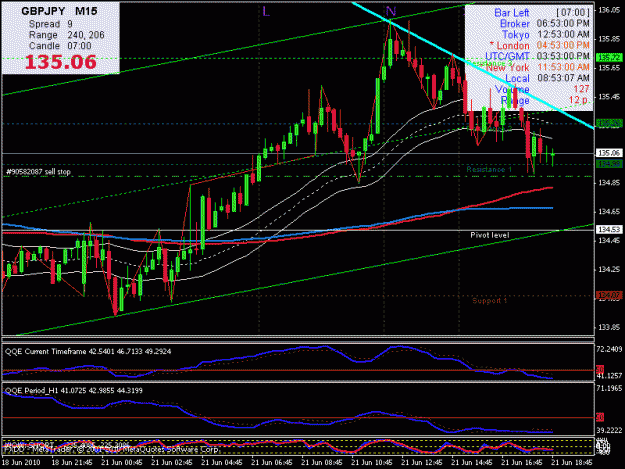
Task: Click the Candle 07:00 countdown text
Action: point(60,46)
